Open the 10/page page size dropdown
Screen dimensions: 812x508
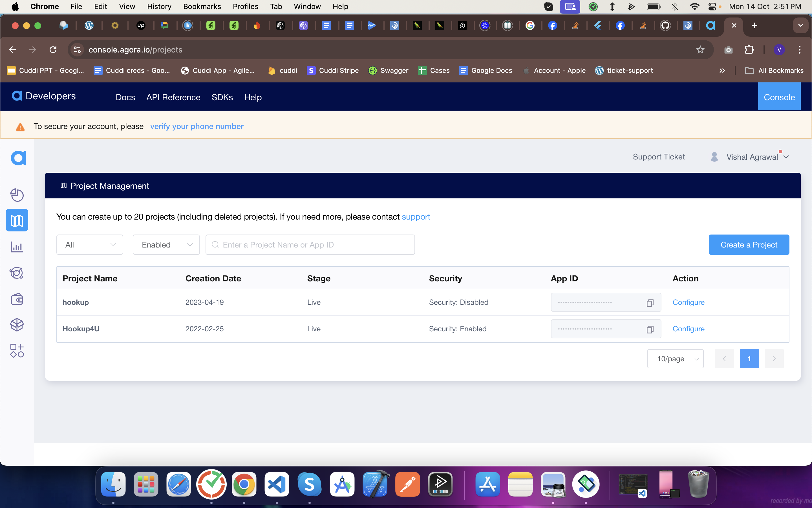pos(675,358)
